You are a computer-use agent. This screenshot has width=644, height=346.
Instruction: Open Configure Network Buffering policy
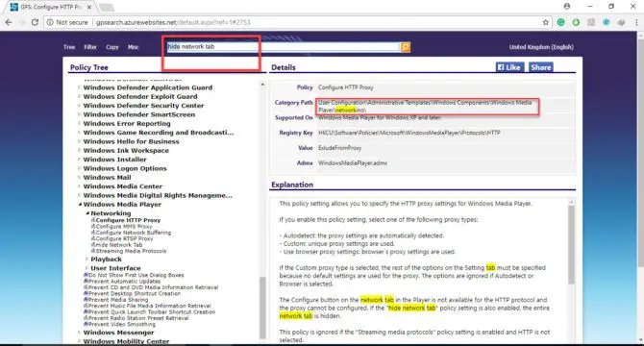(x=133, y=233)
